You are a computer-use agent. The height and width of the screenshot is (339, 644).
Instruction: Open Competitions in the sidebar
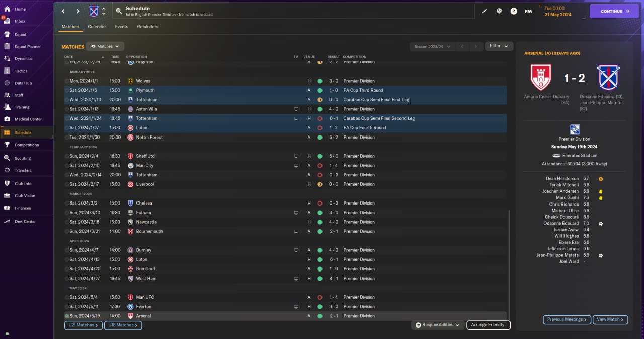point(27,145)
